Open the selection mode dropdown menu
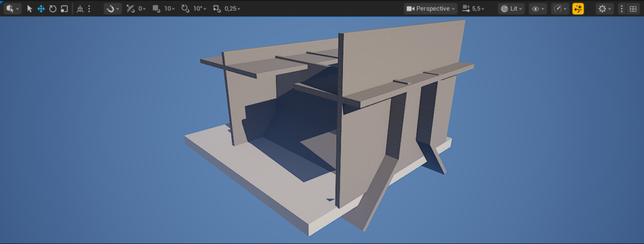The image size is (644, 244). (x=12, y=9)
